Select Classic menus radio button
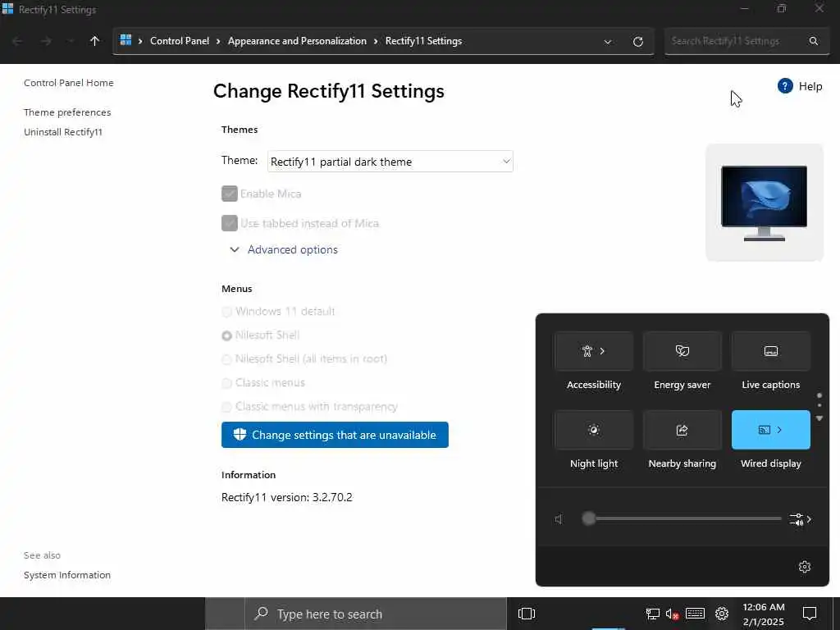Screen dimensions: 840x630 (226, 383)
